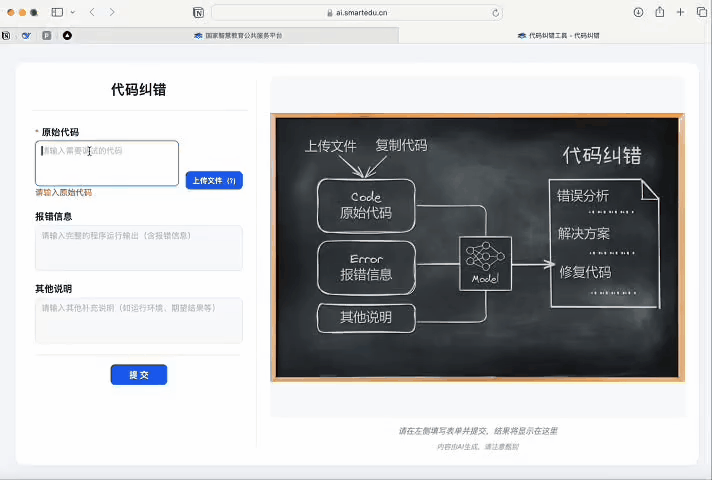Click the 上传文件 button
Screen dimensions: 712x480
[214, 180]
